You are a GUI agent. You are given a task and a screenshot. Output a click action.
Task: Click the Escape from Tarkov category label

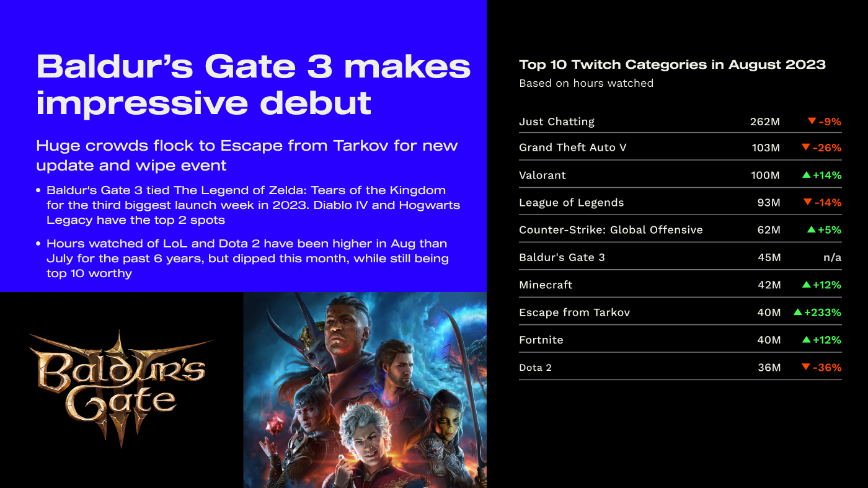pos(574,313)
